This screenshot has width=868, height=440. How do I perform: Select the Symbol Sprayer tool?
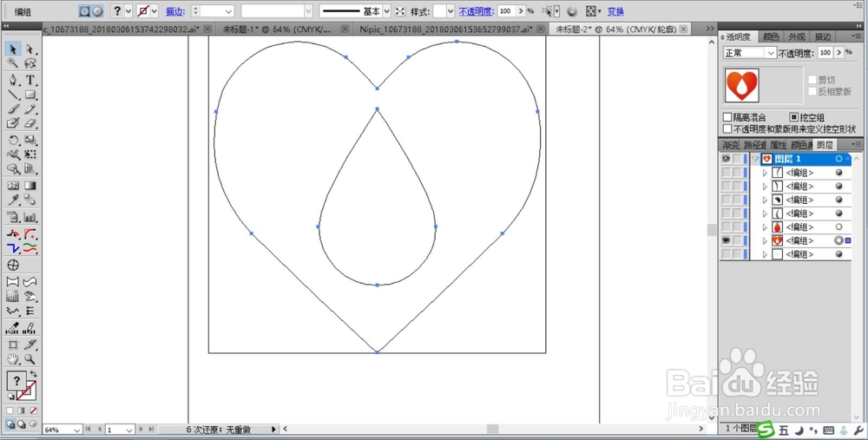(13, 217)
